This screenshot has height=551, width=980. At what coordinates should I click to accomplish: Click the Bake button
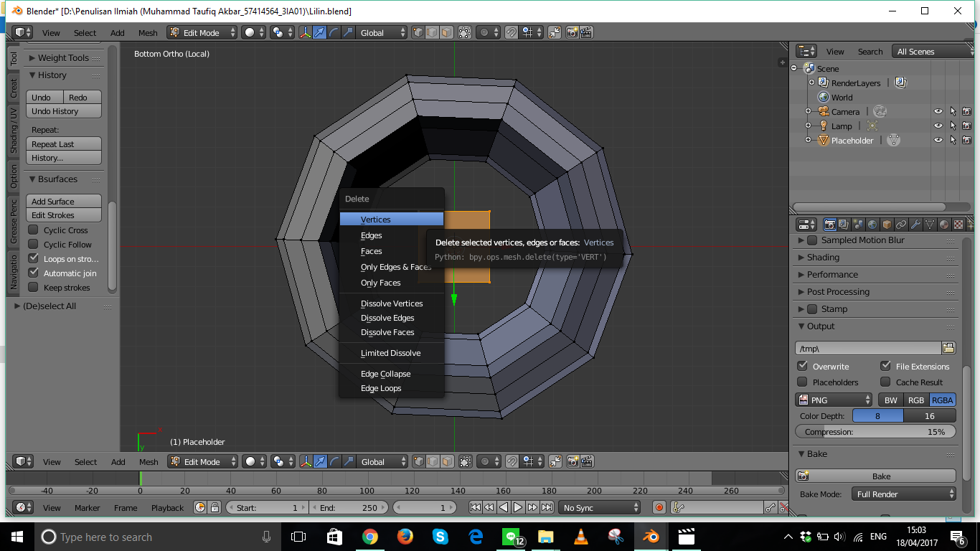pyautogui.click(x=875, y=476)
